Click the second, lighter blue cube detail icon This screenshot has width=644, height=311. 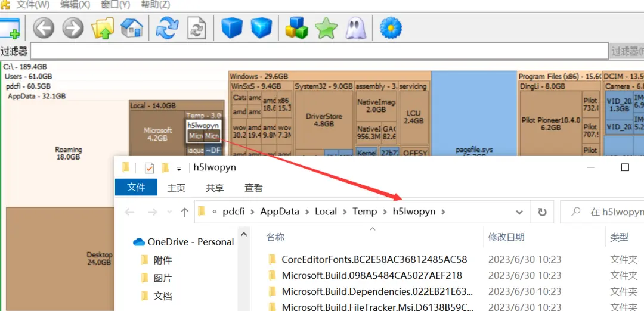pyautogui.click(x=262, y=28)
